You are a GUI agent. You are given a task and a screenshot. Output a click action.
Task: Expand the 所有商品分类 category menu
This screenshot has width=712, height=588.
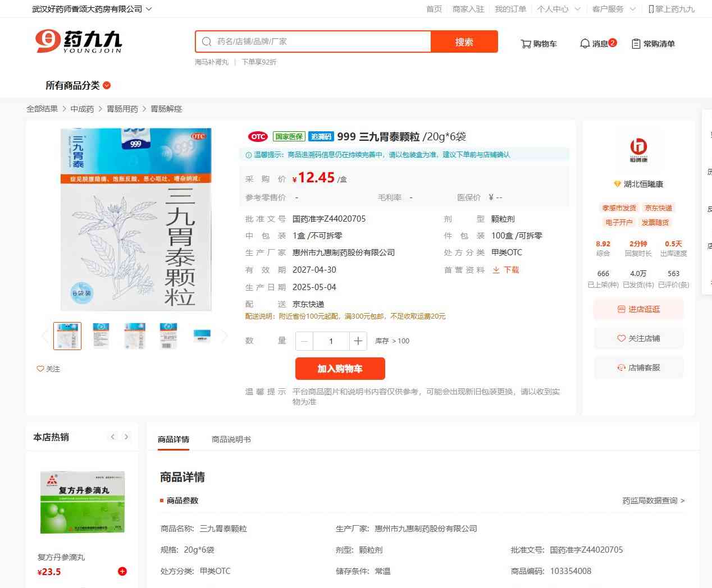click(x=78, y=85)
